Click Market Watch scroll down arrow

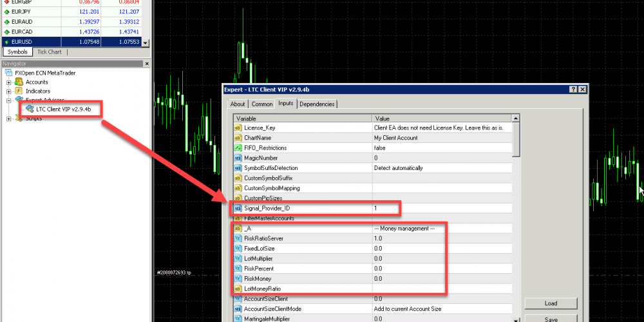[146, 43]
